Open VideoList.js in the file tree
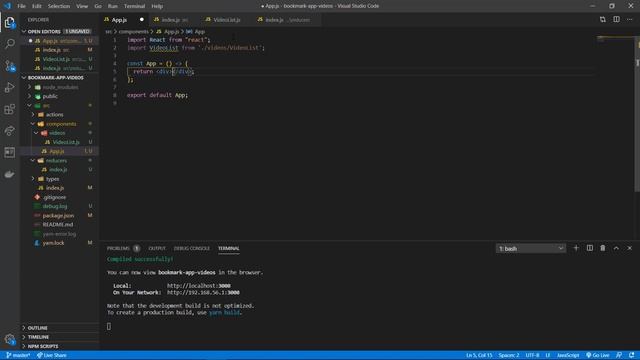The image size is (640, 360). point(60,142)
